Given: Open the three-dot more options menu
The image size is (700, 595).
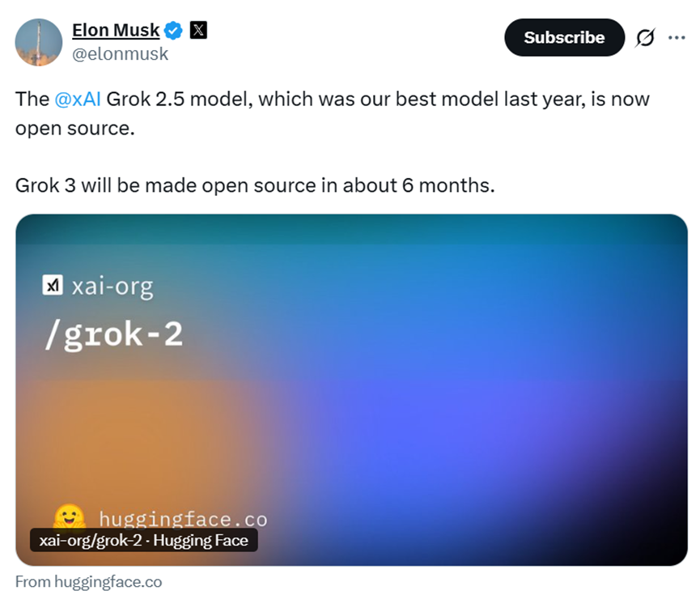Looking at the screenshot, I should coord(676,38).
